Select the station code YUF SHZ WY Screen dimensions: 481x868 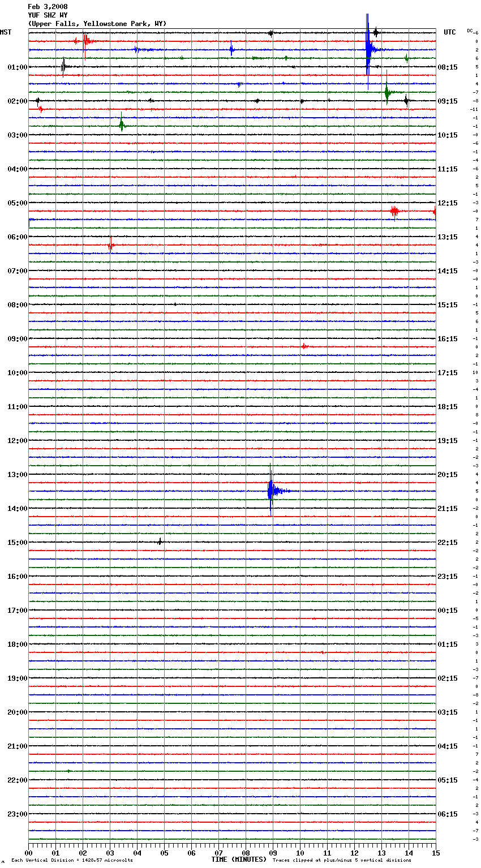point(48,15)
